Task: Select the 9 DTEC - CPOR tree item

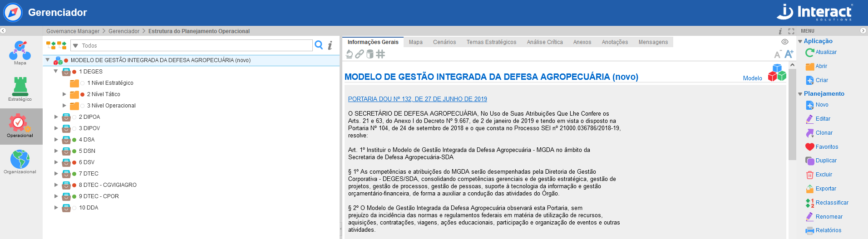Action: pyautogui.click(x=99, y=196)
